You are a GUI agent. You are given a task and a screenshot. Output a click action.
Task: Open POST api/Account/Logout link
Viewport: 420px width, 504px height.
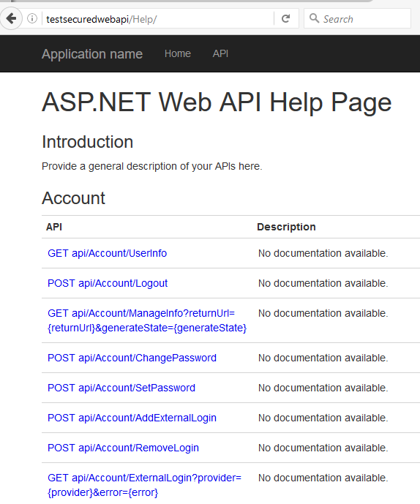(x=108, y=283)
